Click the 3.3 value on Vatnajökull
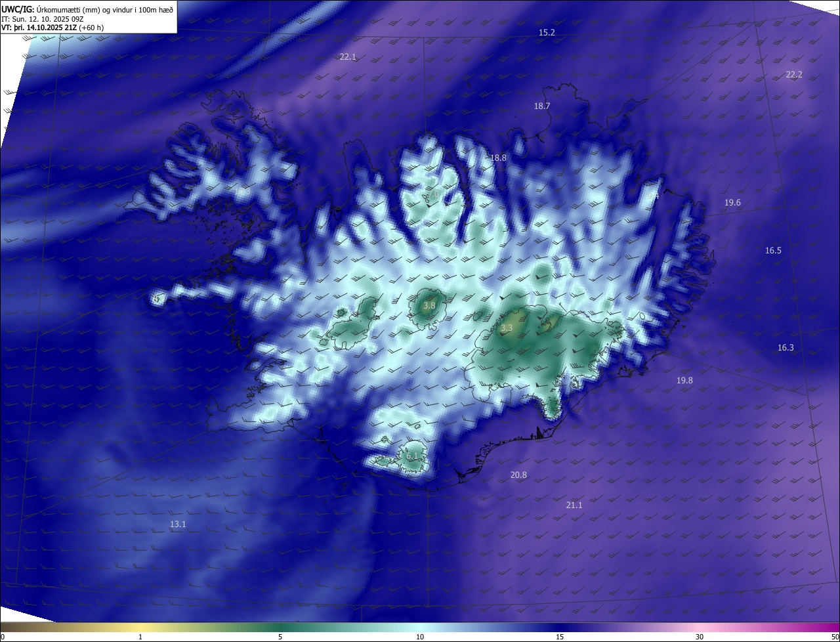 tap(507, 328)
